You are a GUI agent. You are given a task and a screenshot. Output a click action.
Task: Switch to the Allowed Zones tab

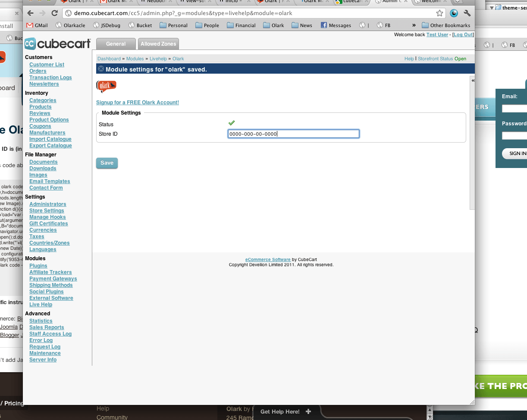158,44
